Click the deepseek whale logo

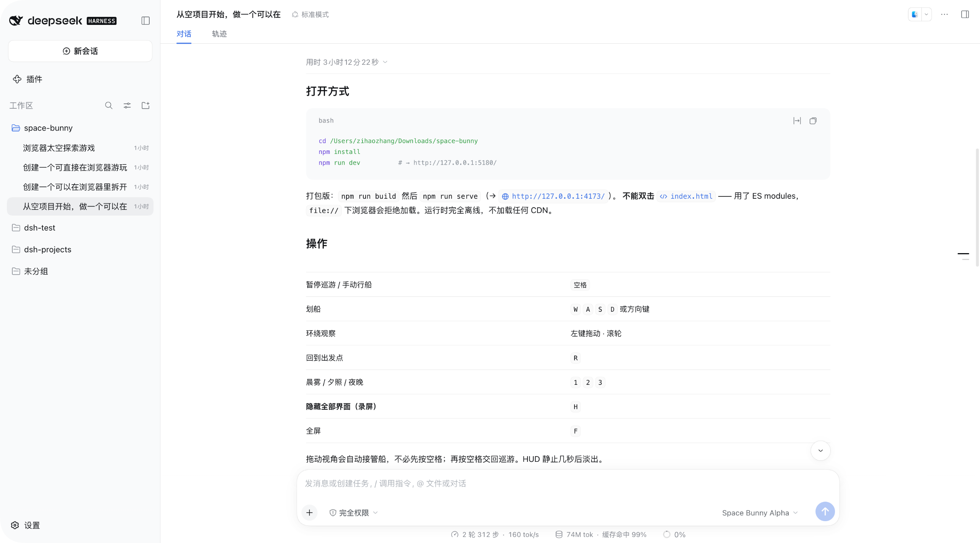[16, 20]
